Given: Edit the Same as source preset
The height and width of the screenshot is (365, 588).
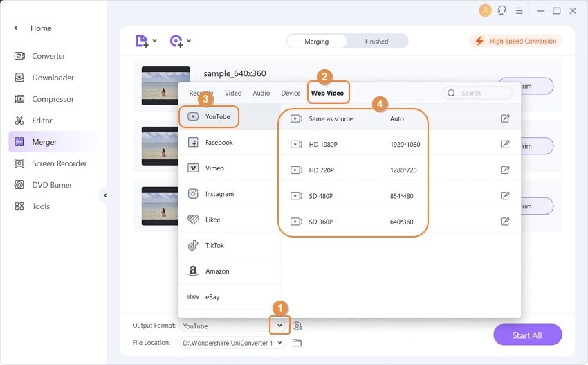Looking at the screenshot, I should (x=505, y=118).
